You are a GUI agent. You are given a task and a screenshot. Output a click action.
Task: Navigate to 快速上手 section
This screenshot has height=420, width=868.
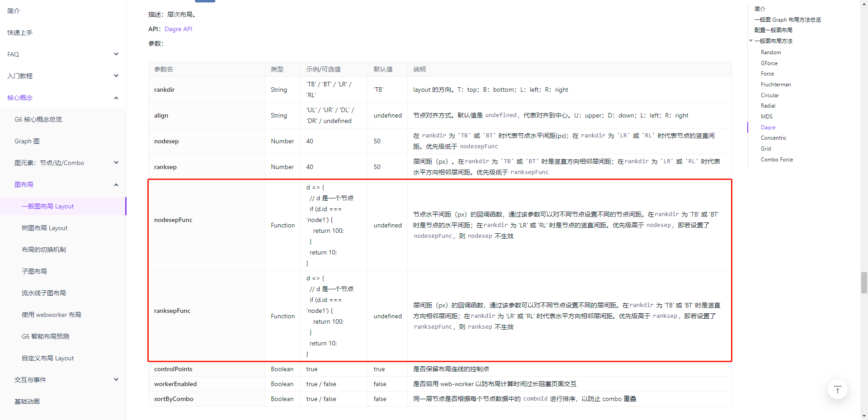click(x=19, y=32)
